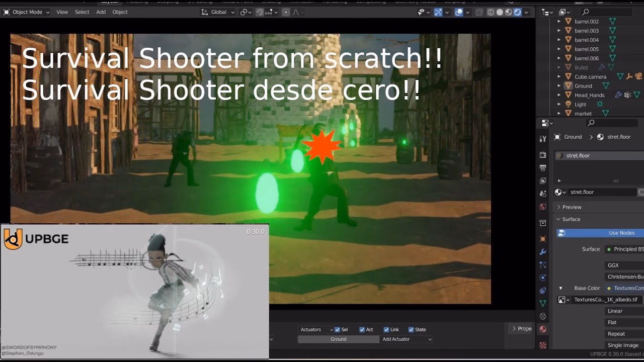Open the Render properties tab

pos(542,155)
